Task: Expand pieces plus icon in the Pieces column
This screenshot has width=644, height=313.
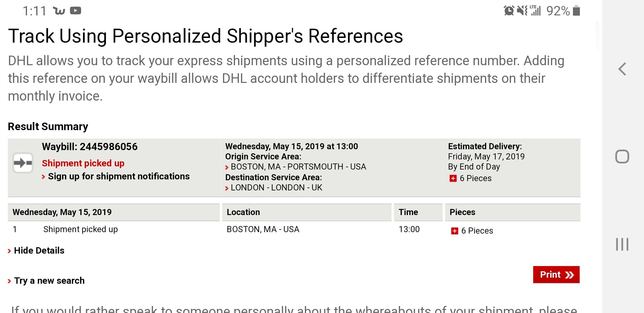Action: tap(455, 231)
